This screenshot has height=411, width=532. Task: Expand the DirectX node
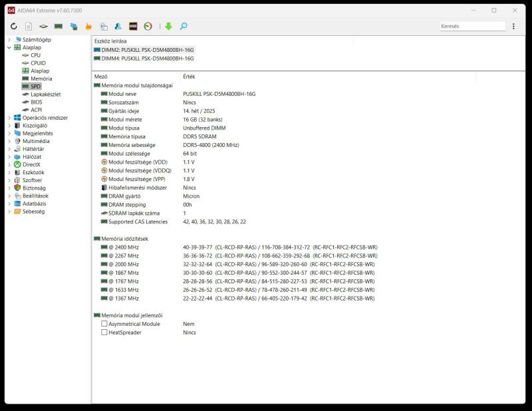click(9, 165)
